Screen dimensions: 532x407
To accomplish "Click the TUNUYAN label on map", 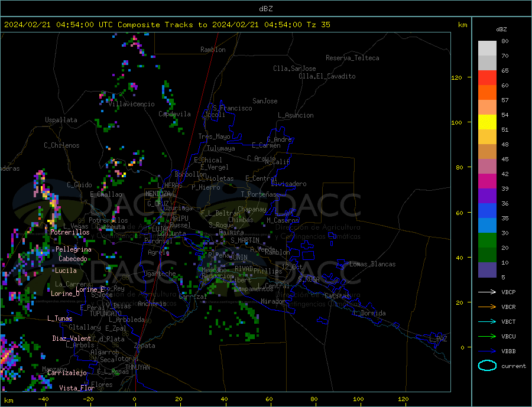I will (x=137, y=367).
